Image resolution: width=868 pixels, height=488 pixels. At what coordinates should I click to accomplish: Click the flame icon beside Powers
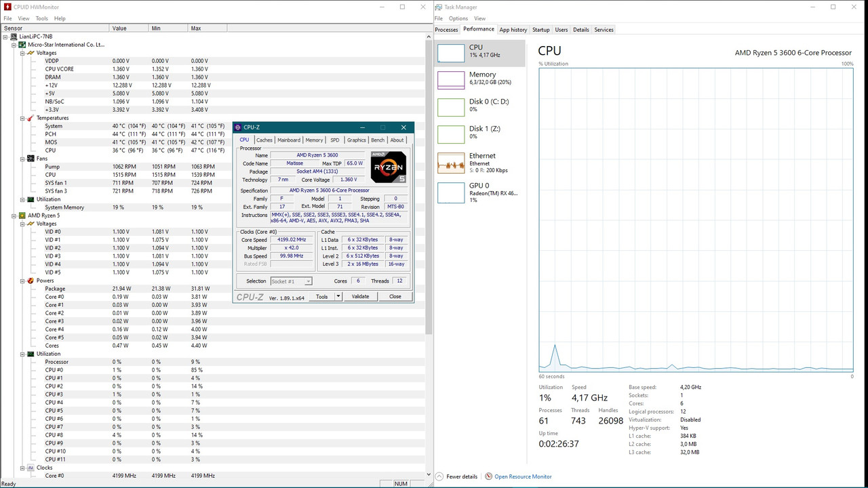pyautogui.click(x=31, y=281)
